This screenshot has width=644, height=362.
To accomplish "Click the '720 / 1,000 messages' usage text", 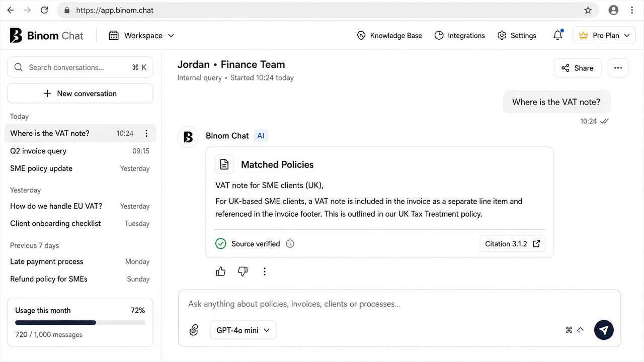I will click(x=49, y=334).
